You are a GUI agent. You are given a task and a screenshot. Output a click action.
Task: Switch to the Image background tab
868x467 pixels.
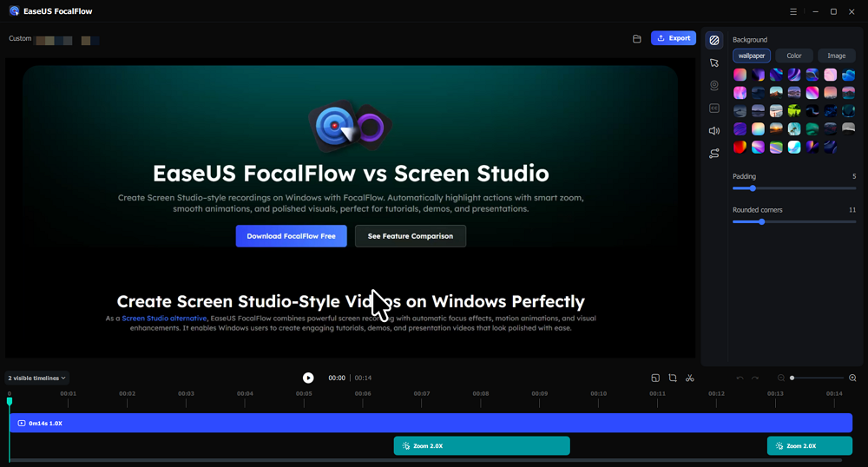[837, 56]
